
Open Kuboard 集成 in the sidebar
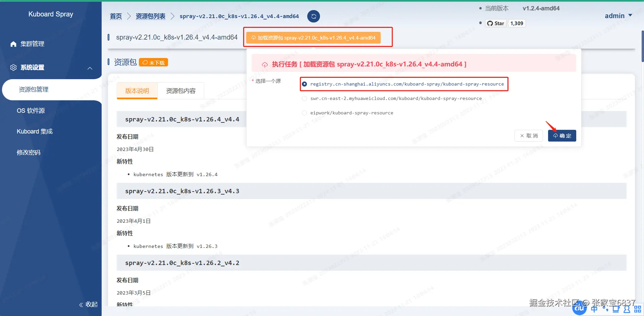(x=35, y=131)
